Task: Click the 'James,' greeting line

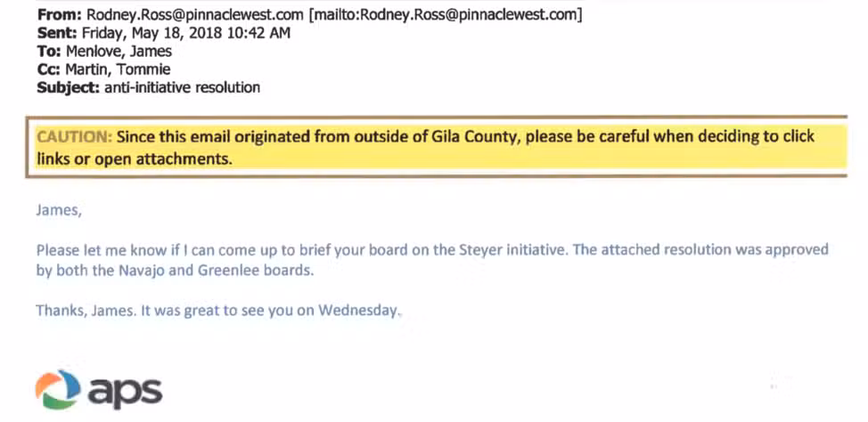Action: point(59,211)
